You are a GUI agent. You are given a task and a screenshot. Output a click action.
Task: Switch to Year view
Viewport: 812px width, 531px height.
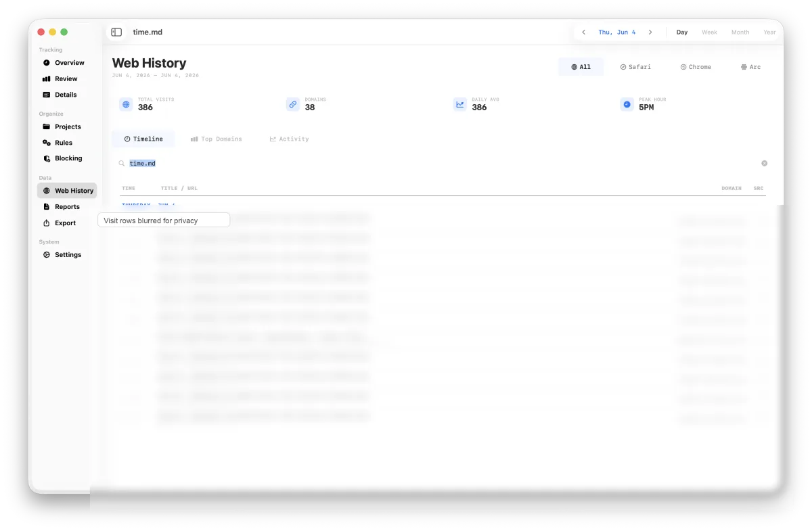pyautogui.click(x=769, y=32)
